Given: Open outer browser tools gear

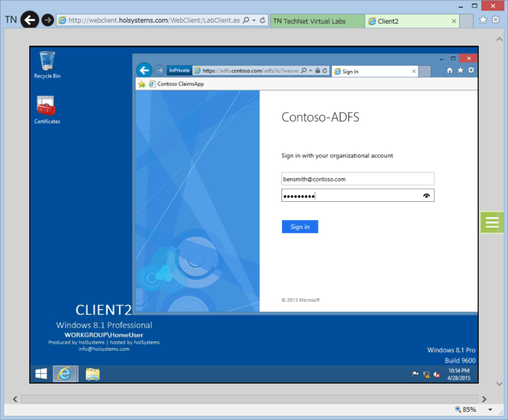Looking at the screenshot, I should [496, 20].
